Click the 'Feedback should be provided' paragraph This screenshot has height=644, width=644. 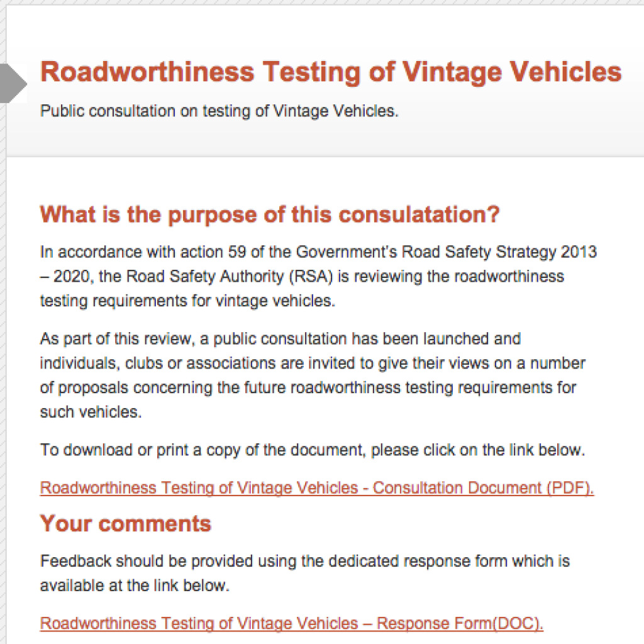(305, 573)
